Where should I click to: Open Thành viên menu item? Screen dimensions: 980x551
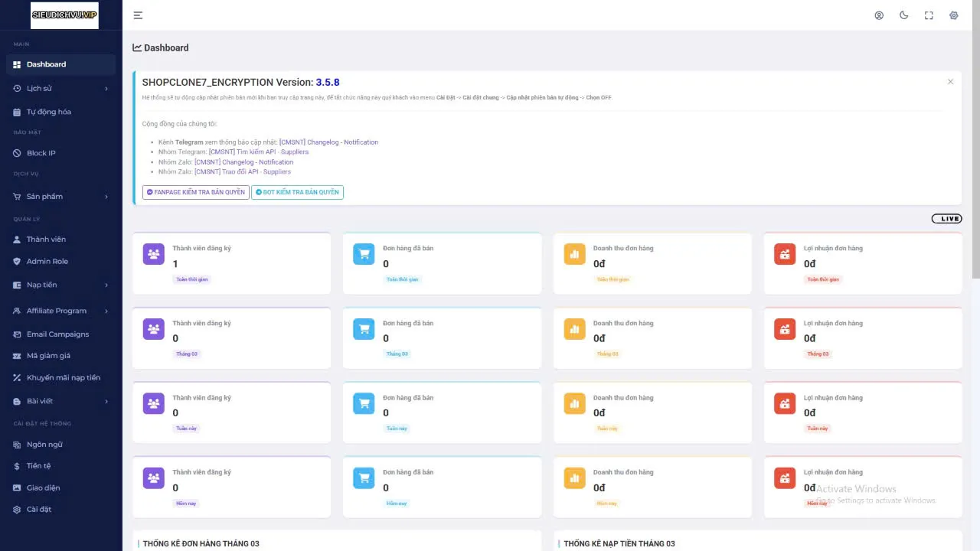click(x=61, y=240)
